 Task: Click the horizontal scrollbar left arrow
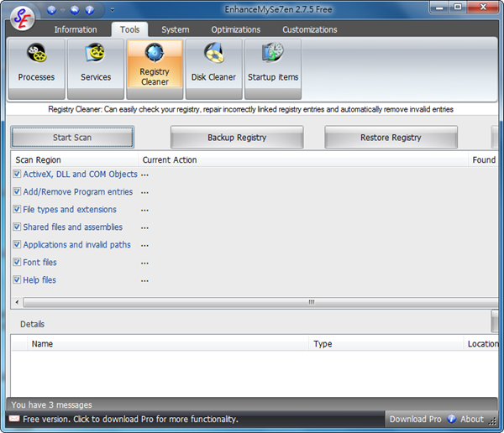tap(17, 302)
